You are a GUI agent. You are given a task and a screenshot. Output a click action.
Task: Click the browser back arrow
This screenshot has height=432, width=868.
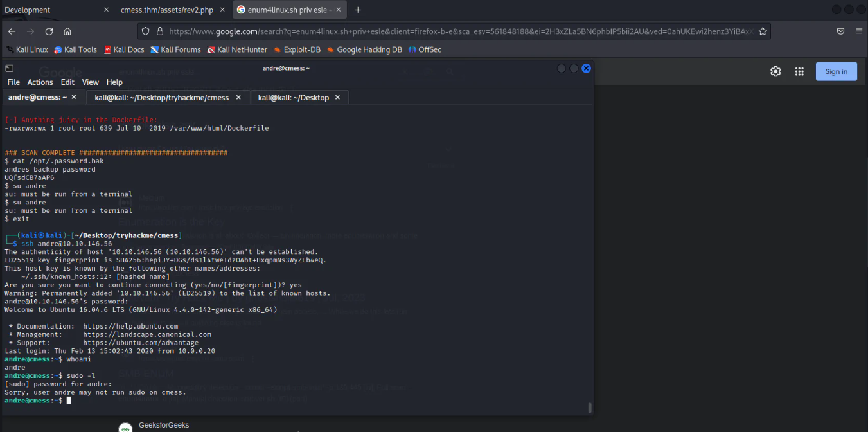12,32
